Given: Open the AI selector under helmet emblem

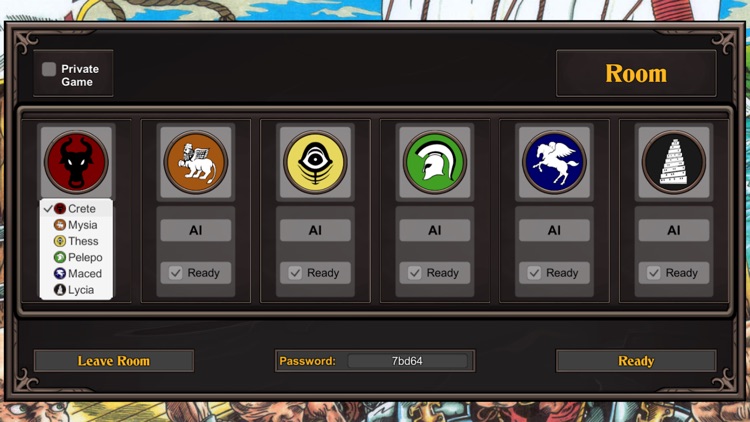Looking at the screenshot, I should click(x=435, y=230).
